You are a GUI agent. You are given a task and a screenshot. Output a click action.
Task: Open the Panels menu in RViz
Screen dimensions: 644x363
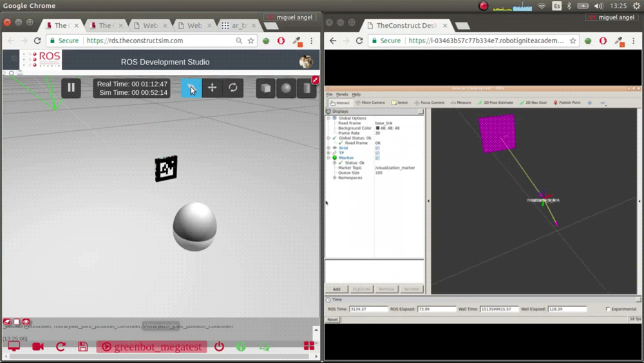(341, 95)
